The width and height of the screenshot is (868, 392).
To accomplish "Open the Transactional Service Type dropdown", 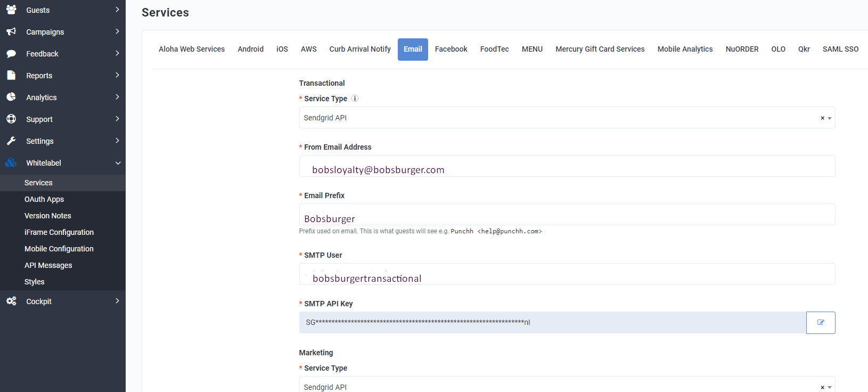I will [x=559, y=118].
